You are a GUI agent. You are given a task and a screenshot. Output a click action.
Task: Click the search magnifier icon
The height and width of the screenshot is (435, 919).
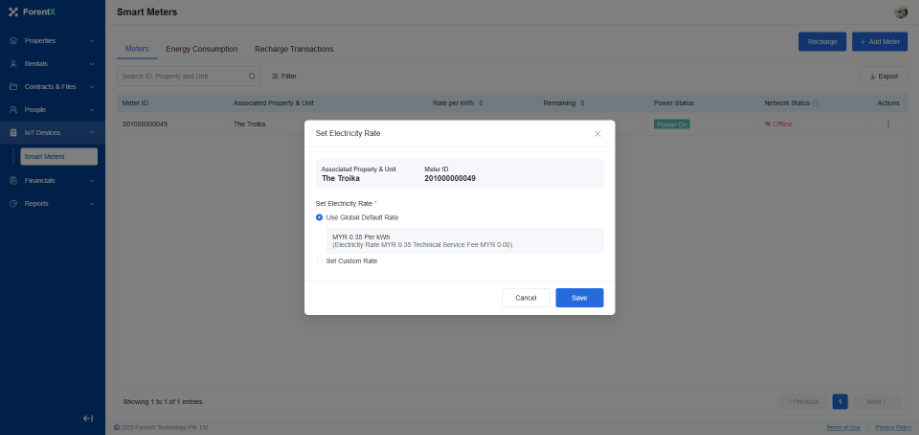click(252, 76)
